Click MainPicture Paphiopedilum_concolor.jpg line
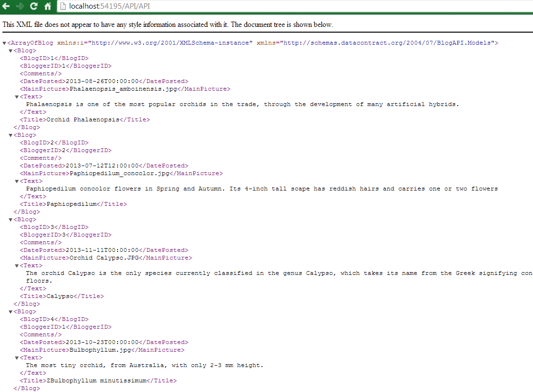Screen dimensions: 533x392 point(121,173)
